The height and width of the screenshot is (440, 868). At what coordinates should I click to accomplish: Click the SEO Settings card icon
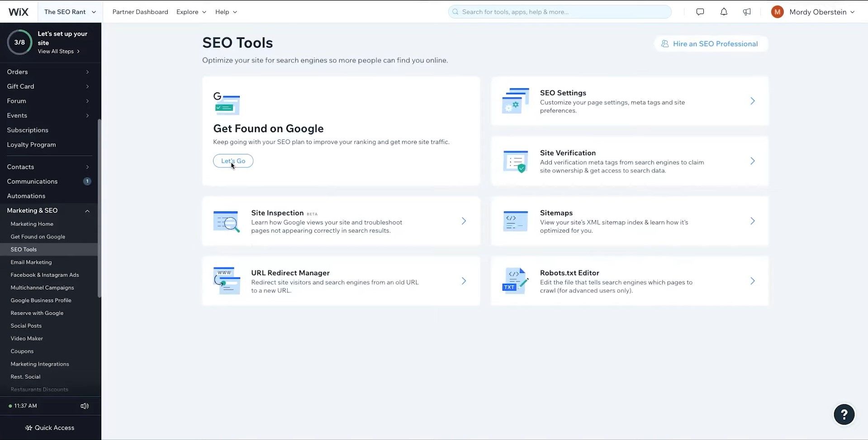(515, 101)
